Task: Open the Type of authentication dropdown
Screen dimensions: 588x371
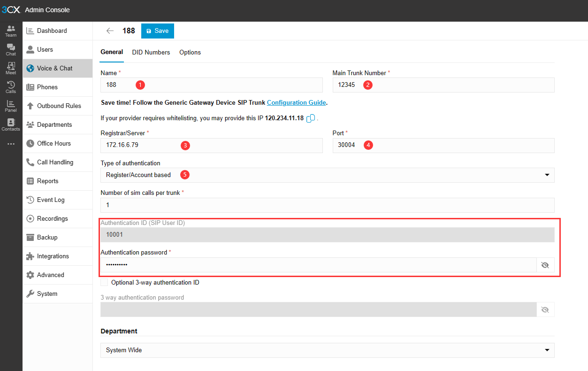Action: point(328,175)
